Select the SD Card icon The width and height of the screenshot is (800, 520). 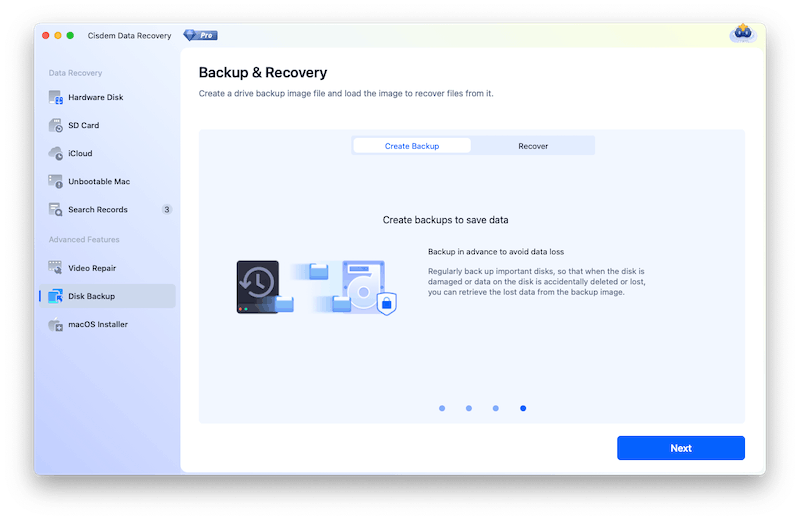(56, 126)
